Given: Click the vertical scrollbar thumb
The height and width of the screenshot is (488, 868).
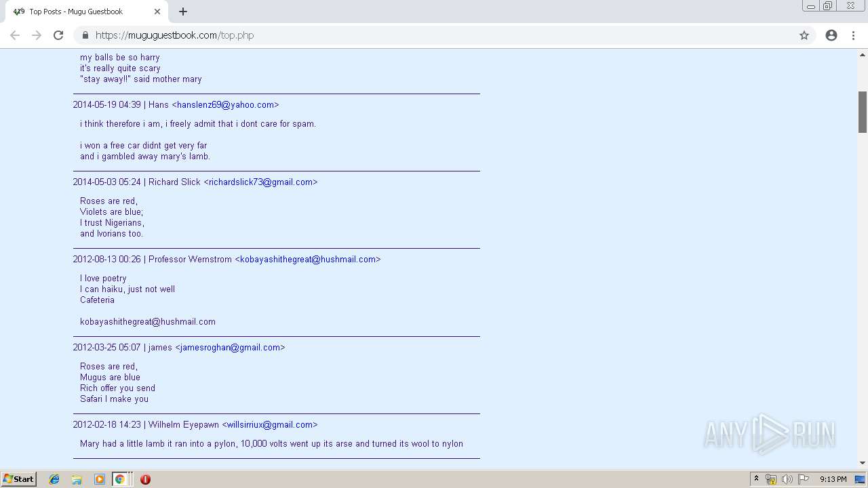Looking at the screenshot, I should [x=863, y=112].
